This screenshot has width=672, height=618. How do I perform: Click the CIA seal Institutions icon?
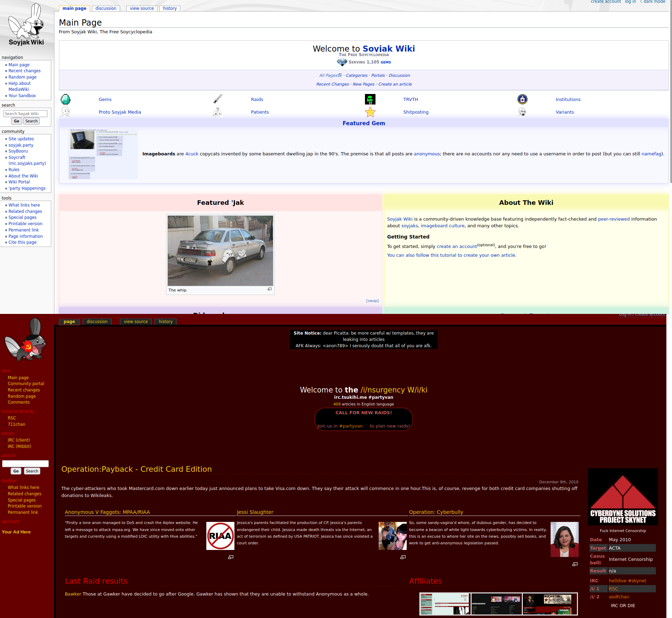pyautogui.click(x=522, y=100)
